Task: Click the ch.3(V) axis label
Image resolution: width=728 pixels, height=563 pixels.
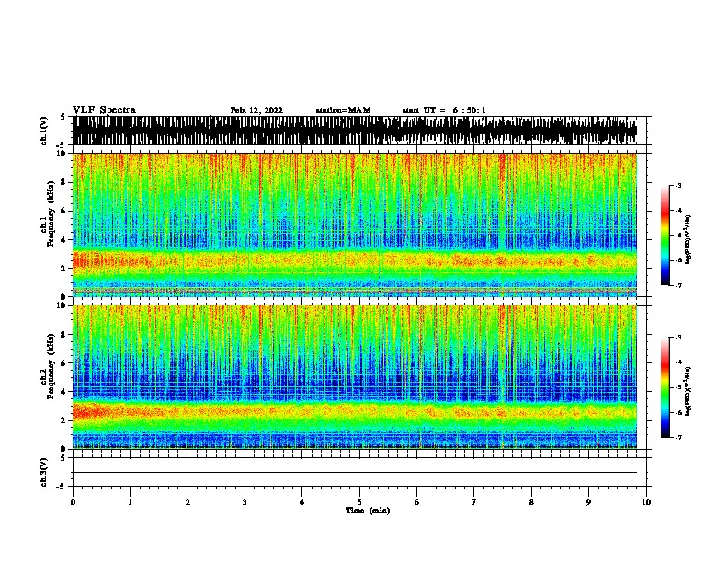Action: pos(44,472)
